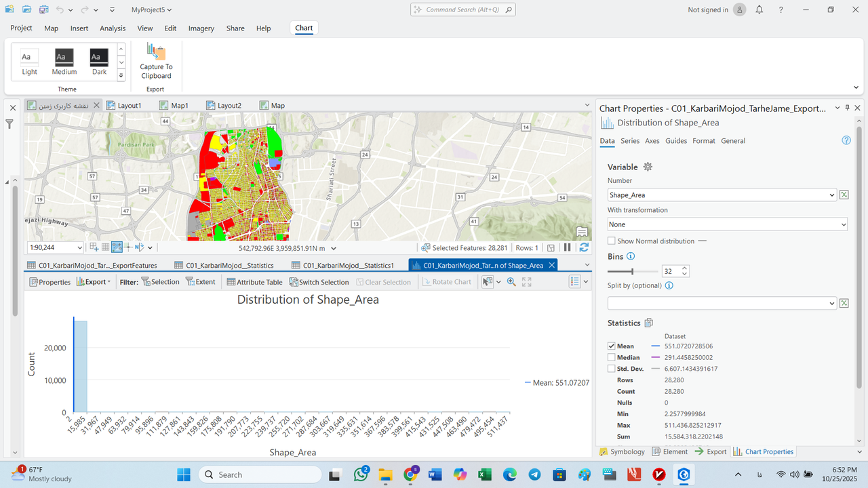Click the Properties button in chart toolbar
This screenshot has height=488, width=868.
pyautogui.click(x=50, y=282)
